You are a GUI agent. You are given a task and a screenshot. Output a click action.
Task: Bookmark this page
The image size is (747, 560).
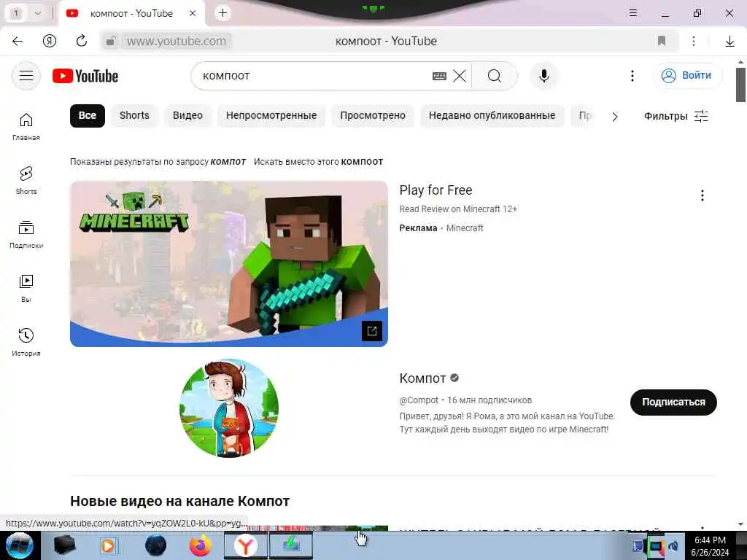[x=661, y=41]
